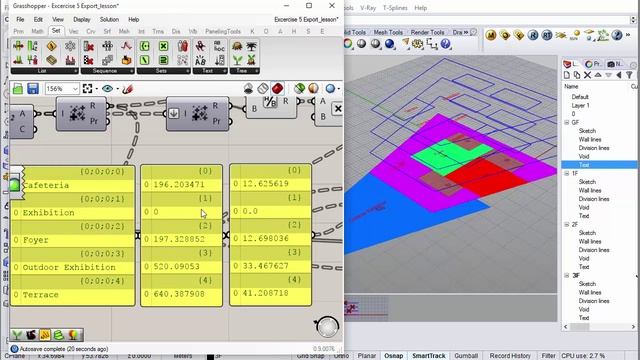
Task: Click the panel value 196.203471
Action: (x=179, y=184)
